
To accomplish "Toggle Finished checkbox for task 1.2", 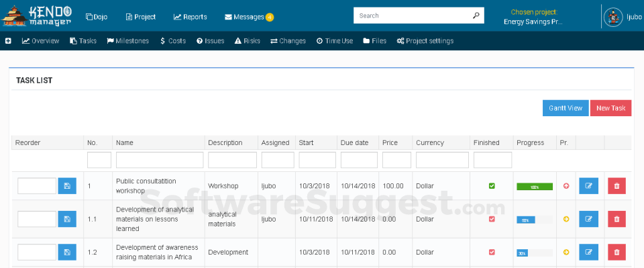I will 492,252.
